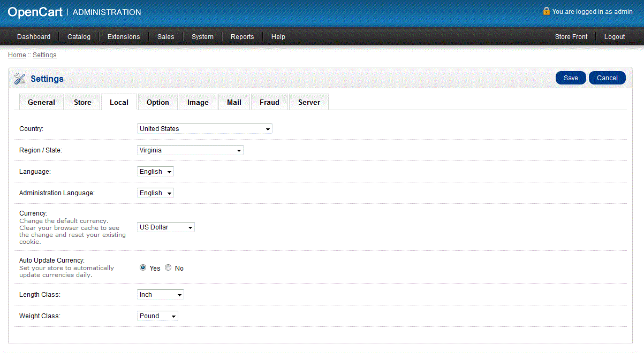Open the Length Class dropdown
This screenshot has width=644, height=353.
161,295
